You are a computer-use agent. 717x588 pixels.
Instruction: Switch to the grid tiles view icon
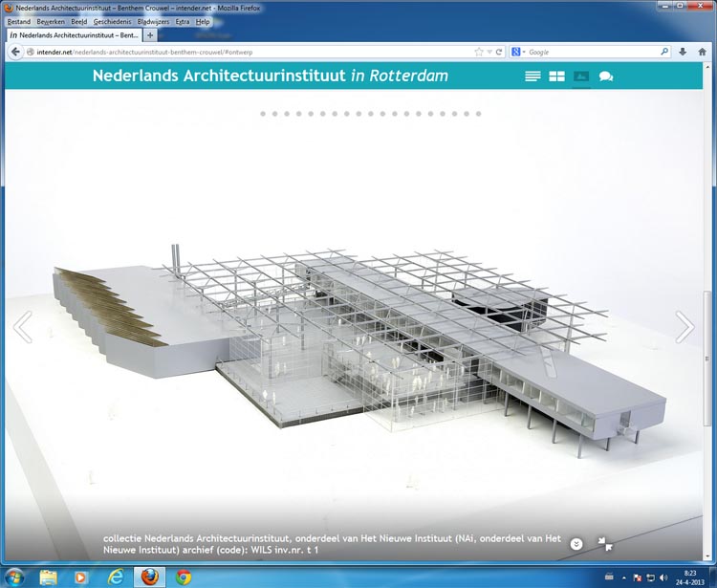coord(556,76)
